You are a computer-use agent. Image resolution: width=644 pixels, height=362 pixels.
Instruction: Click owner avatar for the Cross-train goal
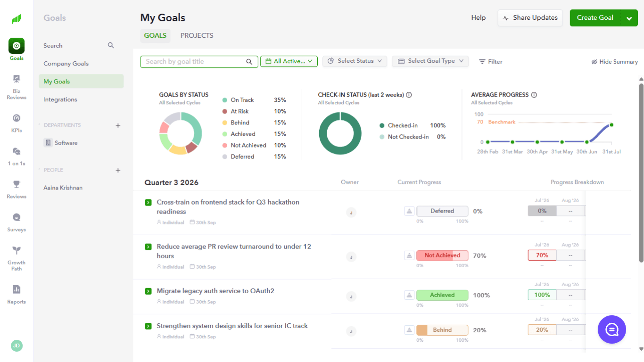351,213
